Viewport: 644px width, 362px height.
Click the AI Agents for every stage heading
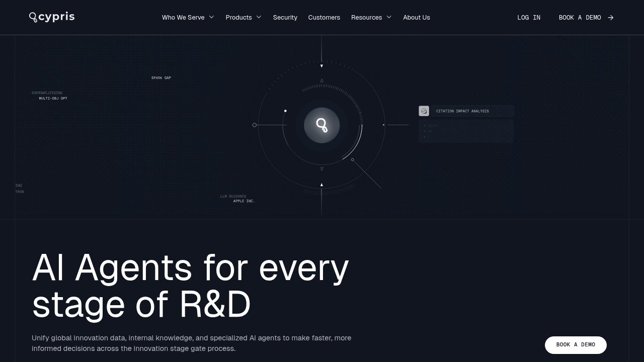point(190,286)
